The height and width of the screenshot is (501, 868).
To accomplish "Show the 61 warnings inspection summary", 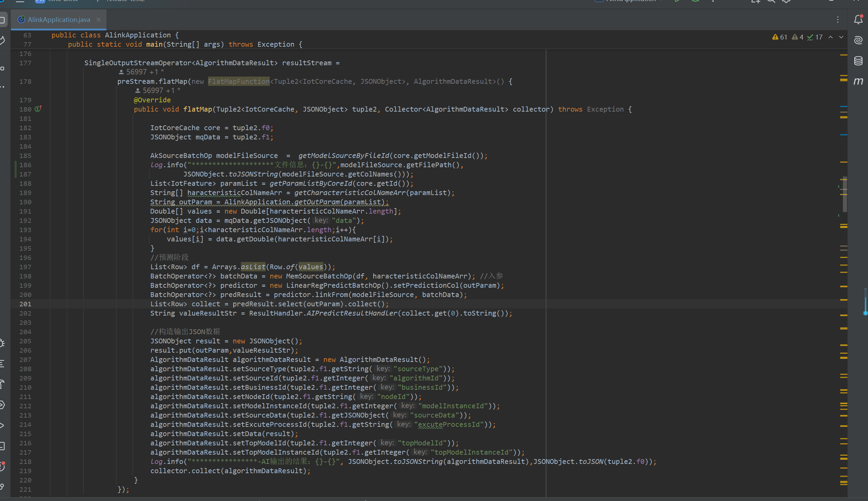I will click(779, 37).
